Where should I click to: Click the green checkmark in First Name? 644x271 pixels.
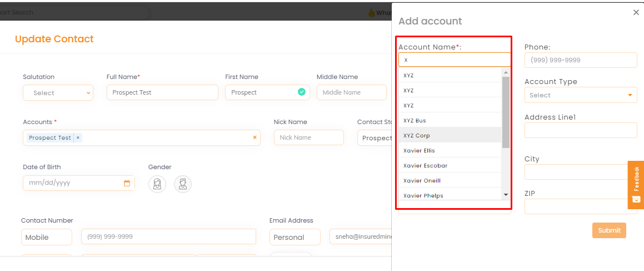[x=302, y=92]
